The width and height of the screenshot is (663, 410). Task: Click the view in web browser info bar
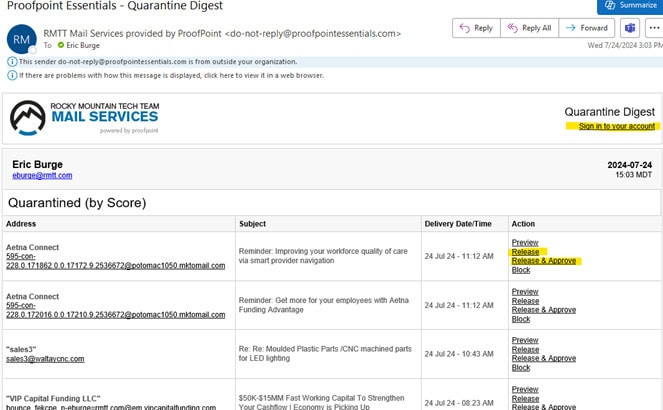tap(171, 76)
